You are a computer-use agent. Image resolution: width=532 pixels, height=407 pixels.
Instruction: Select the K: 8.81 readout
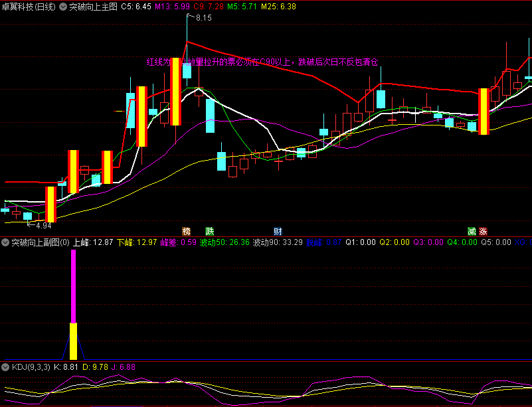coord(66,367)
